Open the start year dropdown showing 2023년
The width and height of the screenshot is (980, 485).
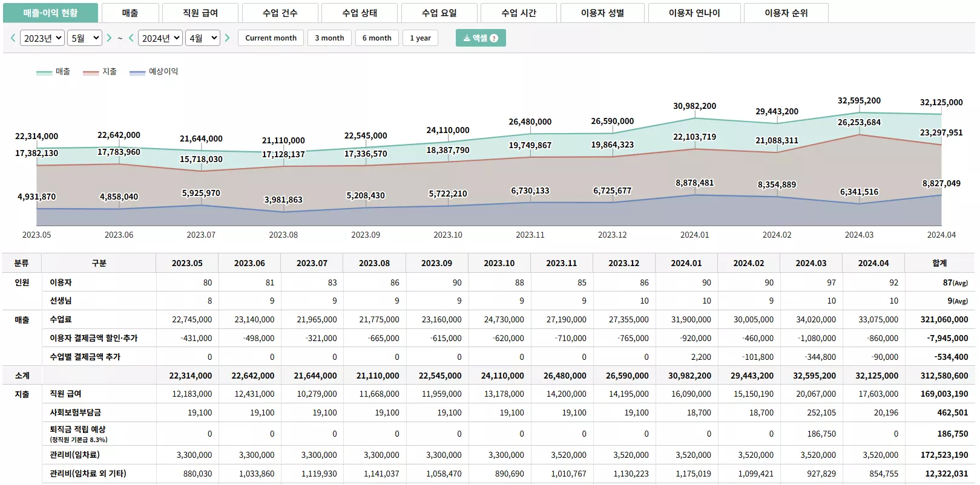[42, 38]
